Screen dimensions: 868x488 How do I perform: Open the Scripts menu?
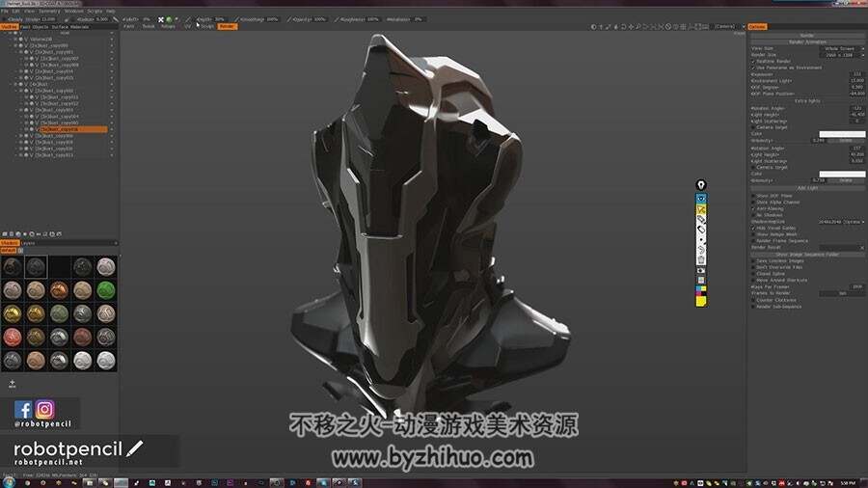click(95, 11)
